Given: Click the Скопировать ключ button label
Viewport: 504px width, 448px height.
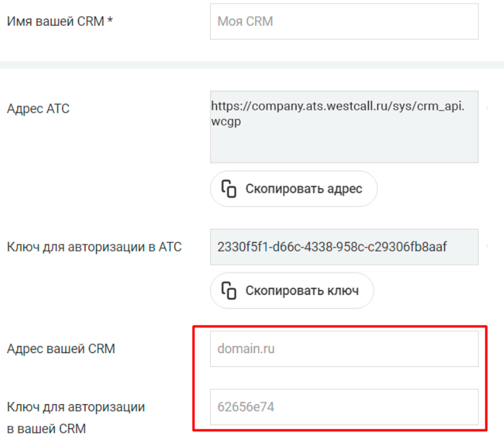Looking at the screenshot, I should pyautogui.click(x=302, y=291).
